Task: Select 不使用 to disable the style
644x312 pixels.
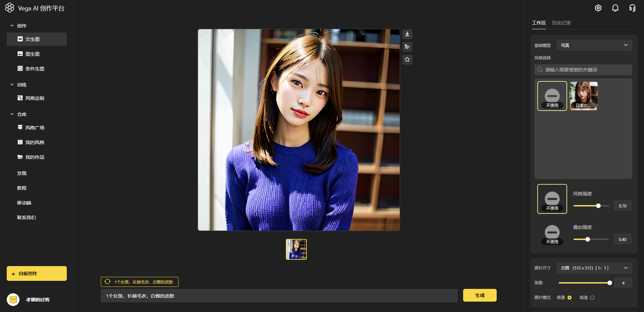Action: [552, 96]
